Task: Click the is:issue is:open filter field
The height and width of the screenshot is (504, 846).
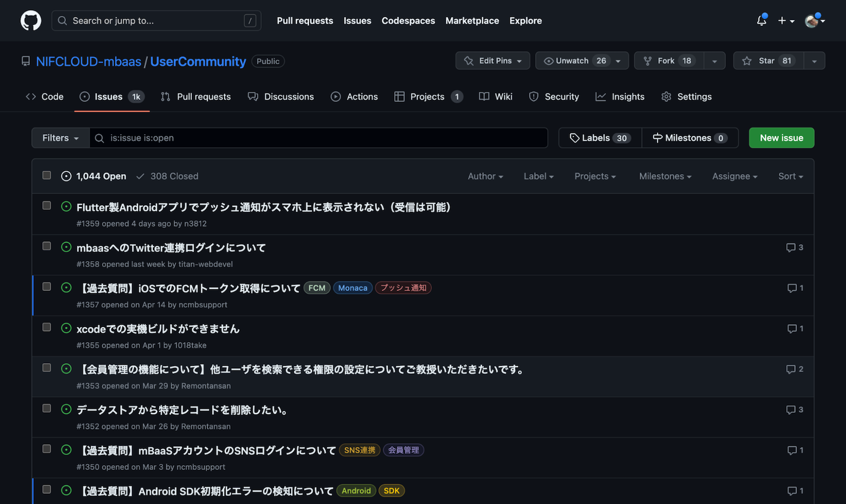Action: tap(319, 138)
